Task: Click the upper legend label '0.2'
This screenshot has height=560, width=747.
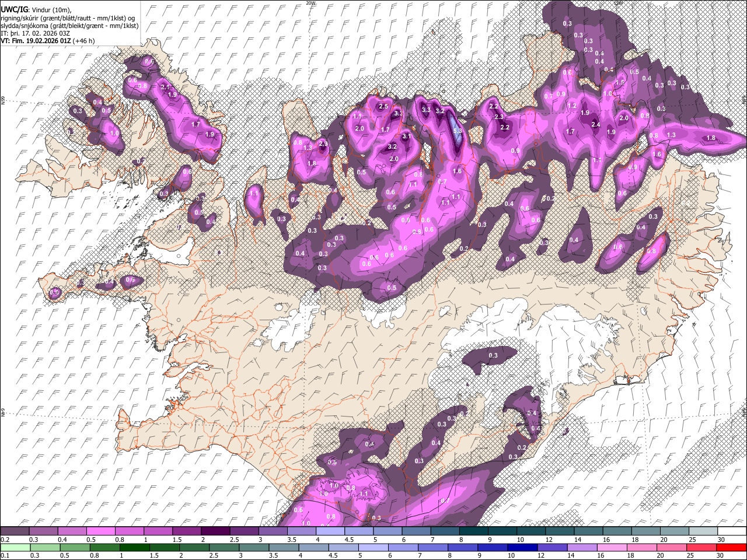Action: [x=5, y=540]
